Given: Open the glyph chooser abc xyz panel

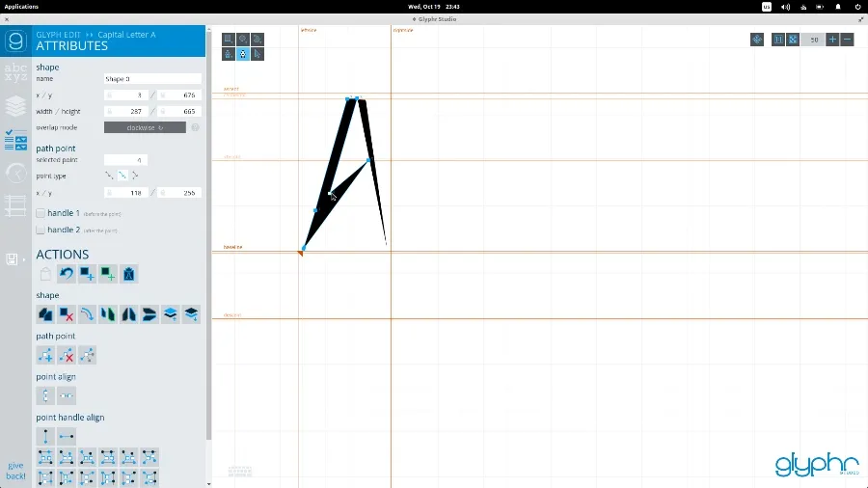Looking at the screenshot, I should 15,71.
